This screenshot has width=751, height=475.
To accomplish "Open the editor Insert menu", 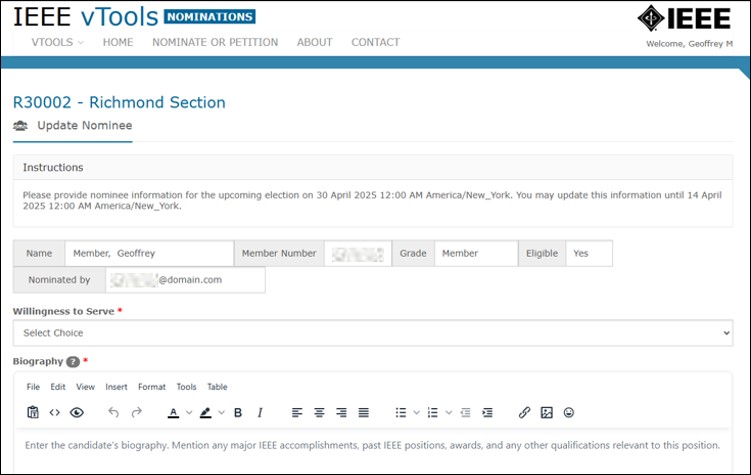I will click(x=116, y=387).
